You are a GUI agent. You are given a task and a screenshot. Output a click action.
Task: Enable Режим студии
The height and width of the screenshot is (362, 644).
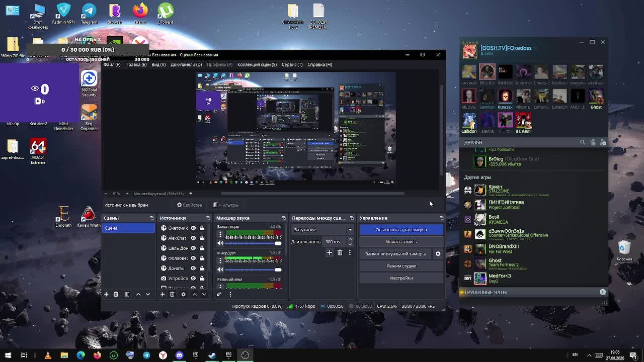401,266
